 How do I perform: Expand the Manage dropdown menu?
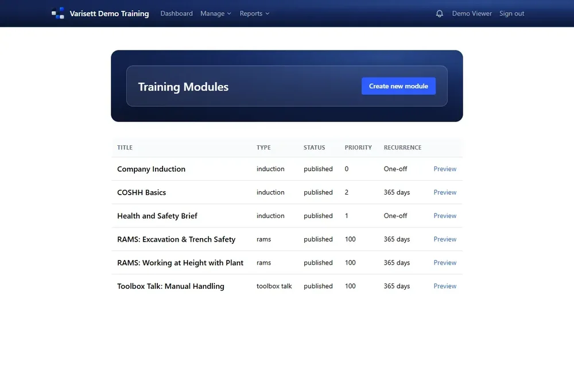coord(216,14)
